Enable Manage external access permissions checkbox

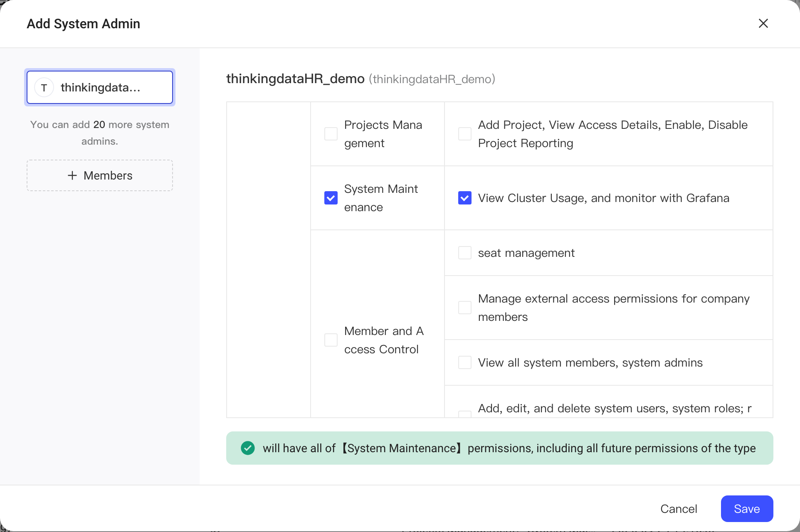(x=465, y=308)
